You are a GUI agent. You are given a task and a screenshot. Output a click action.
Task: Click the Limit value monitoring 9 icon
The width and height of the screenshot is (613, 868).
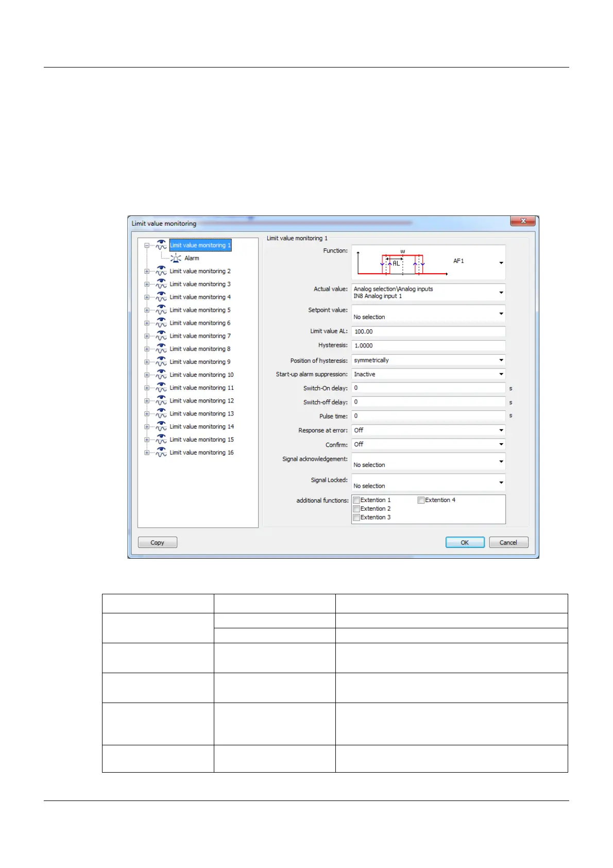tap(161, 361)
